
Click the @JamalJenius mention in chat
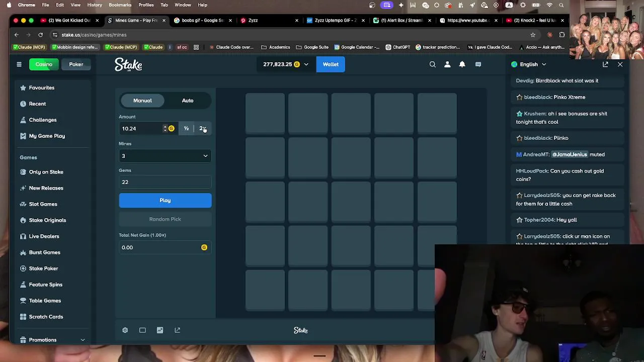570,154
